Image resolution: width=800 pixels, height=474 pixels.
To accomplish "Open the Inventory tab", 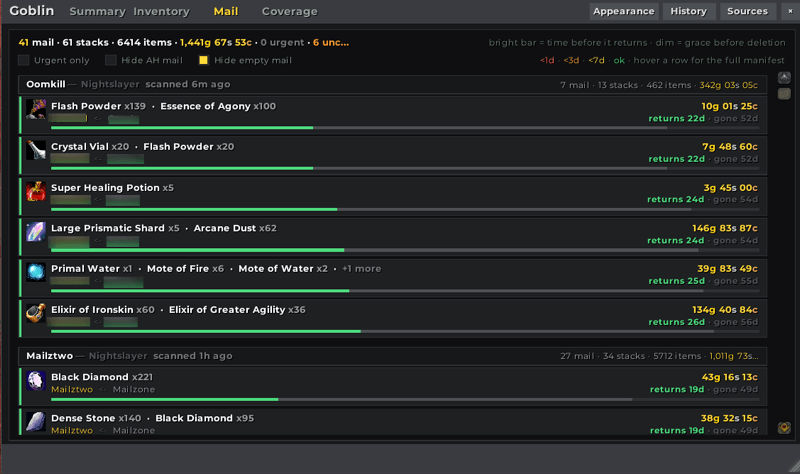I will coord(162,11).
